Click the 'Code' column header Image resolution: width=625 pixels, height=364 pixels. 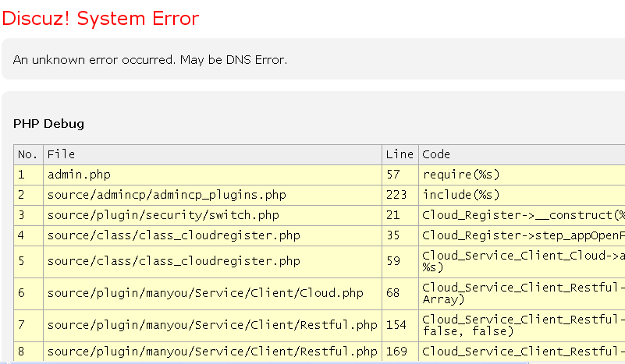pyautogui.click(x=522, y=154)
